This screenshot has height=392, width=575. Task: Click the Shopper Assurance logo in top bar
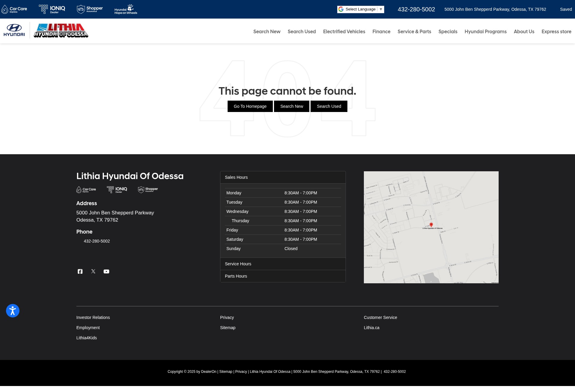click(90, 9)
